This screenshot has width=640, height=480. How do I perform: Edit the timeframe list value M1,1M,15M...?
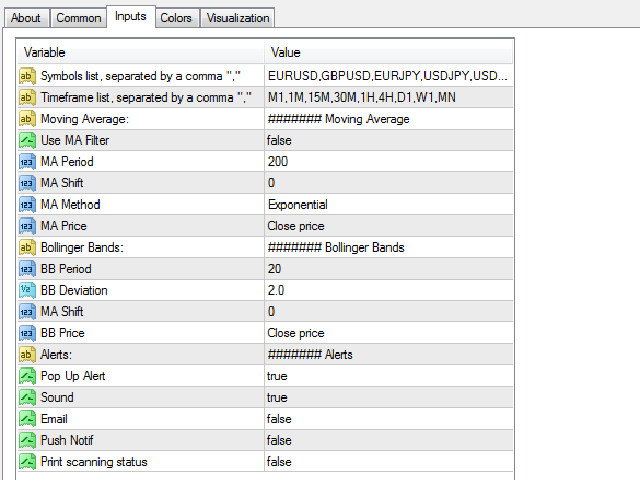pos(389,98)
